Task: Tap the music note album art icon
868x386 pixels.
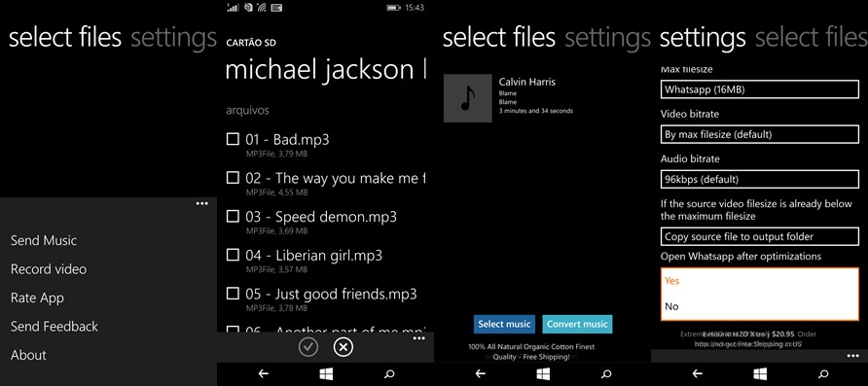Action: tap(468, 98)
